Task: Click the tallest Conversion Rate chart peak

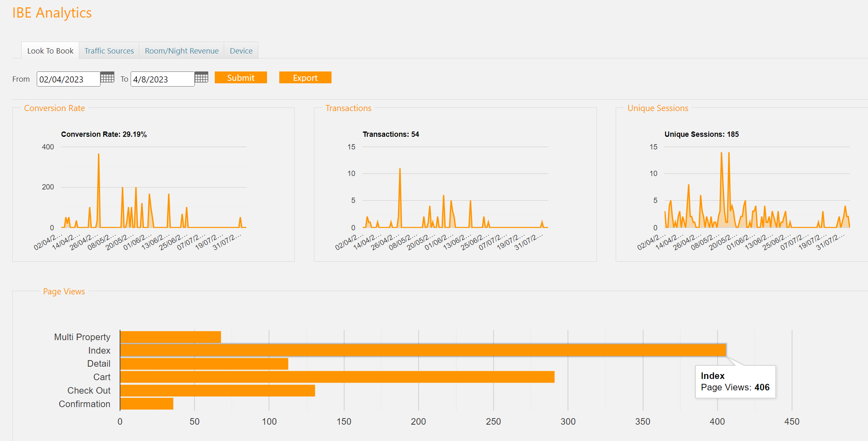Action: [x=98, y=155]
